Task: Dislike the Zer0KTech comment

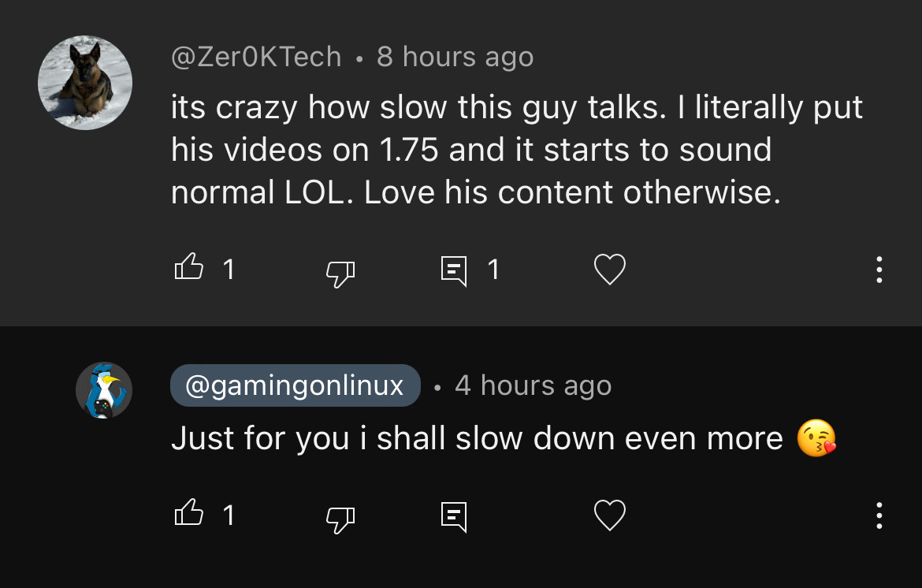Action: 340,272
